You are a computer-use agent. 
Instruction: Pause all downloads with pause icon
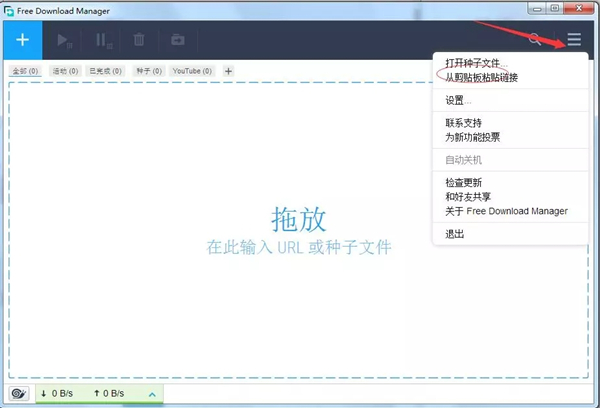click(103, 40)
